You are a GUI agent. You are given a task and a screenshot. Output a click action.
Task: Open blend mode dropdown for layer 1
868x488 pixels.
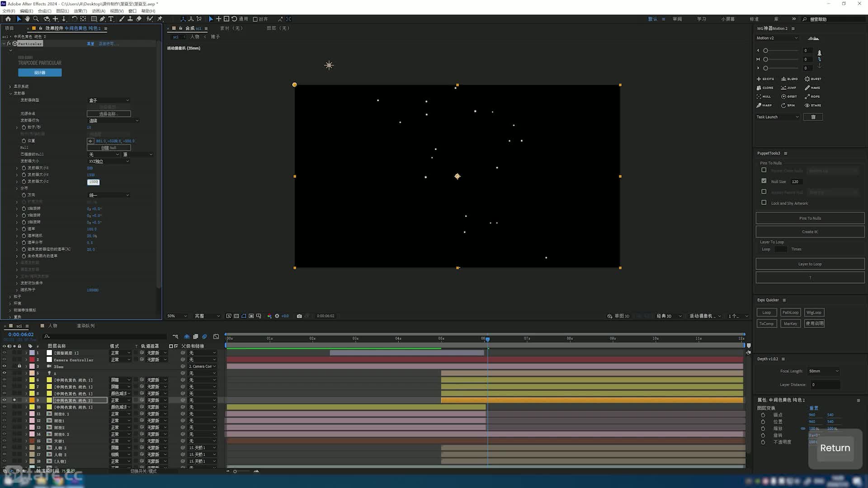tap(120, 353)
